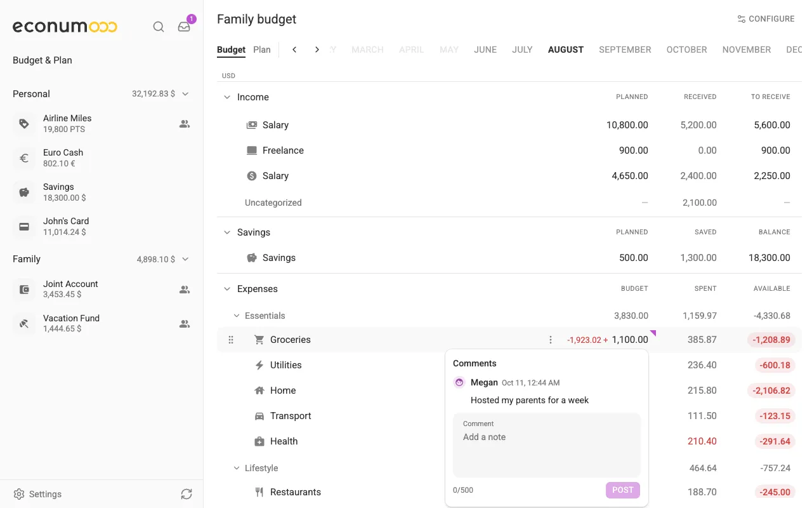Click the Euro Cash currency icon
This screenshot has width=812, height=508.
click(x=24, y=158)
